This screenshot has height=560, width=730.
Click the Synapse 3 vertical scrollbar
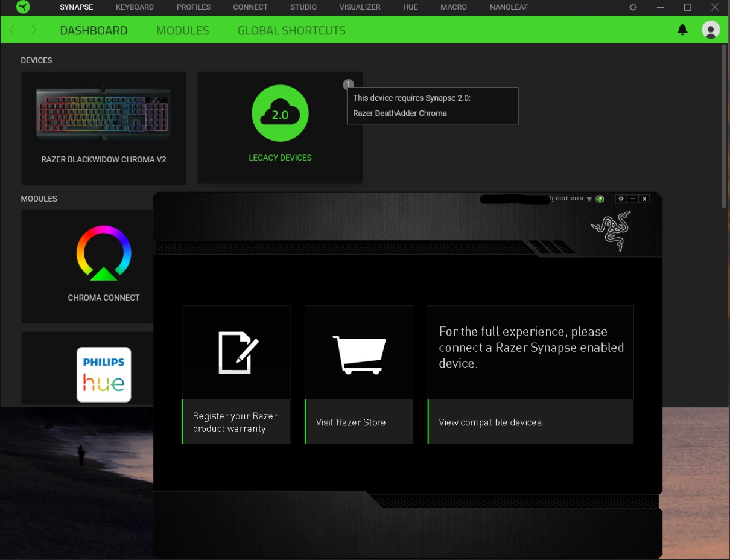coord(724,127)
